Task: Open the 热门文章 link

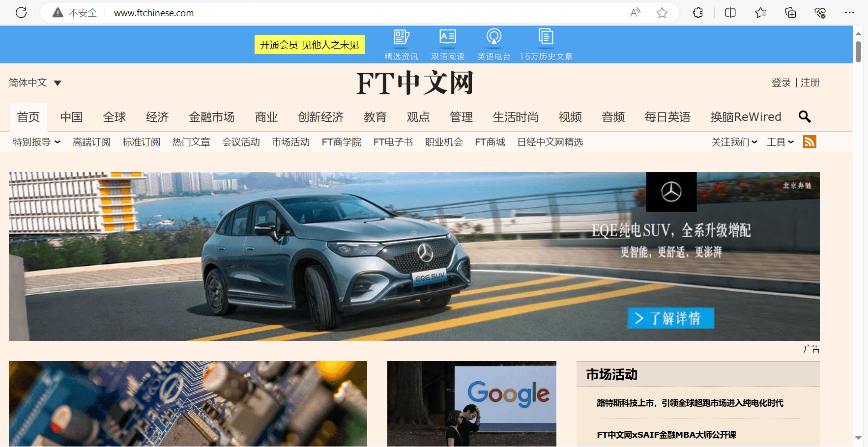Action: [x=191, y=142]
